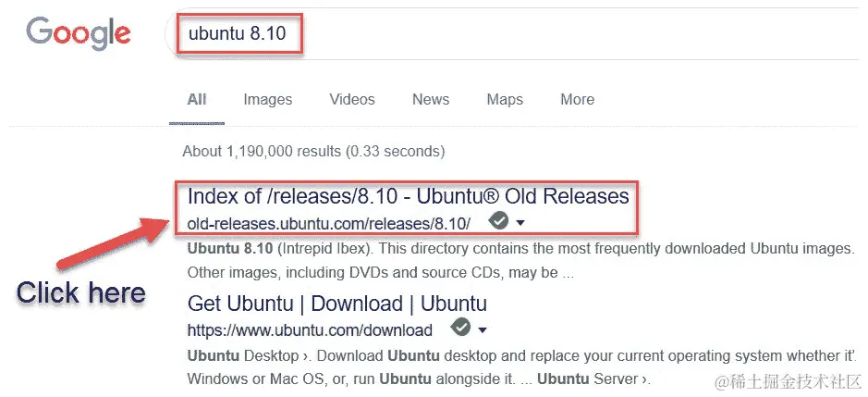Screen dimensions: 868x397
Task: Open the Index of /releases/8.10 result title
Action: tap(408, 196)
